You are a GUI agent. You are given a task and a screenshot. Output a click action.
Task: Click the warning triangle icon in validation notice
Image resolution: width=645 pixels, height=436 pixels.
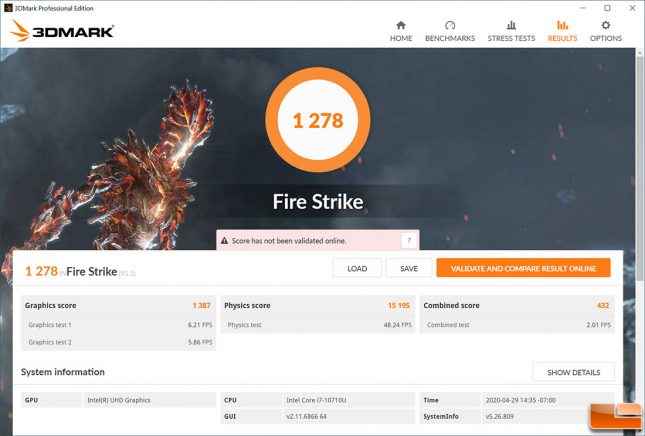pos(224,241)
